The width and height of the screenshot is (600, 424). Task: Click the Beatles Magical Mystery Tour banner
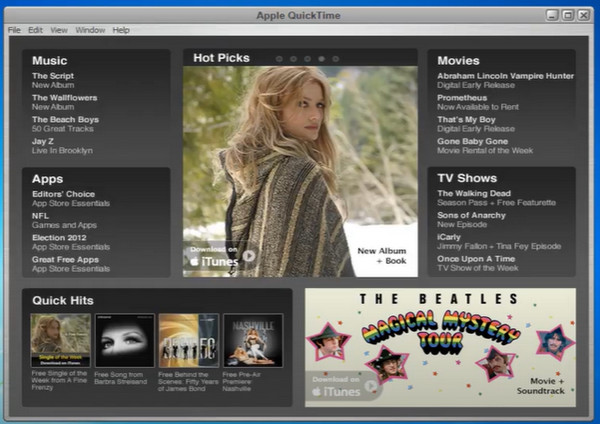point(440,347)
